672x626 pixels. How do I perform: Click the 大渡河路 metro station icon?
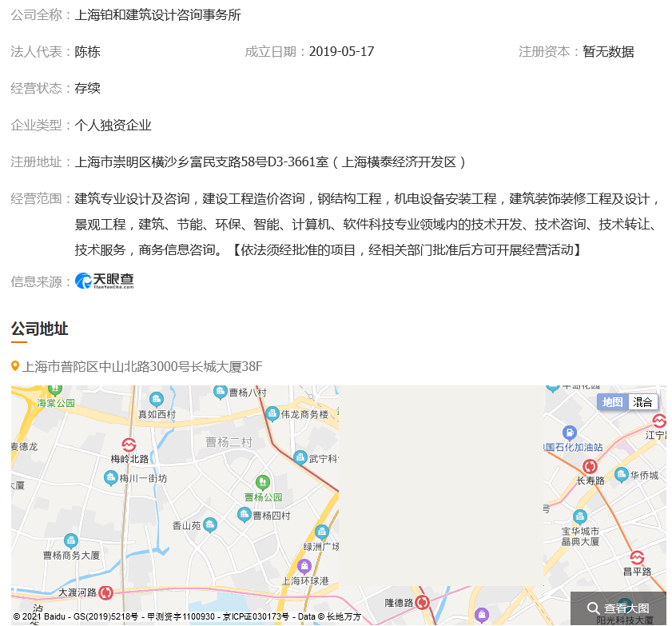tap(105, 592)
